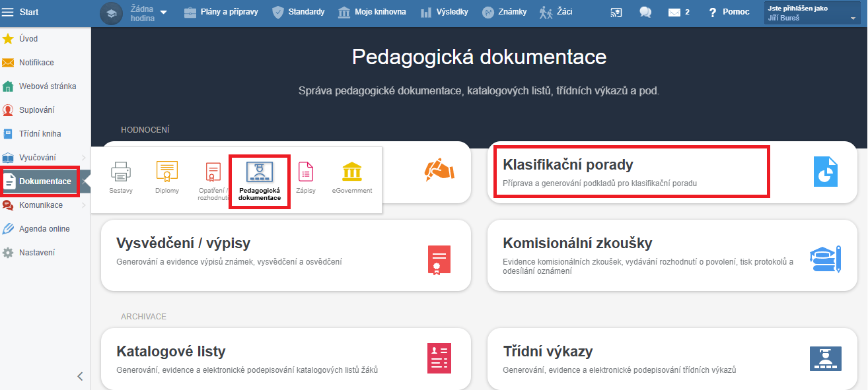The width and height of the screenshot is (868, 390).
Task: Open the chat bubbles icon
Action: point(645,13)
